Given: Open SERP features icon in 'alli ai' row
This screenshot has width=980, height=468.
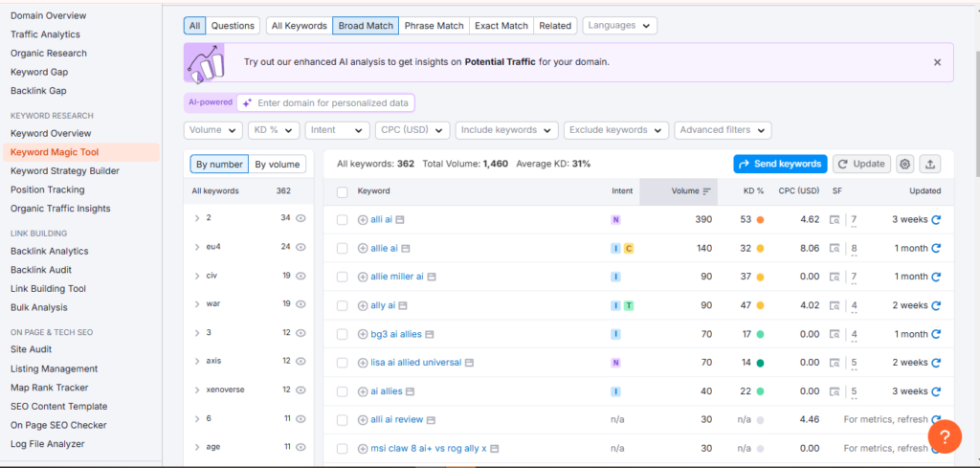Looking at the screenshot, I should click(x=835, y=220).
